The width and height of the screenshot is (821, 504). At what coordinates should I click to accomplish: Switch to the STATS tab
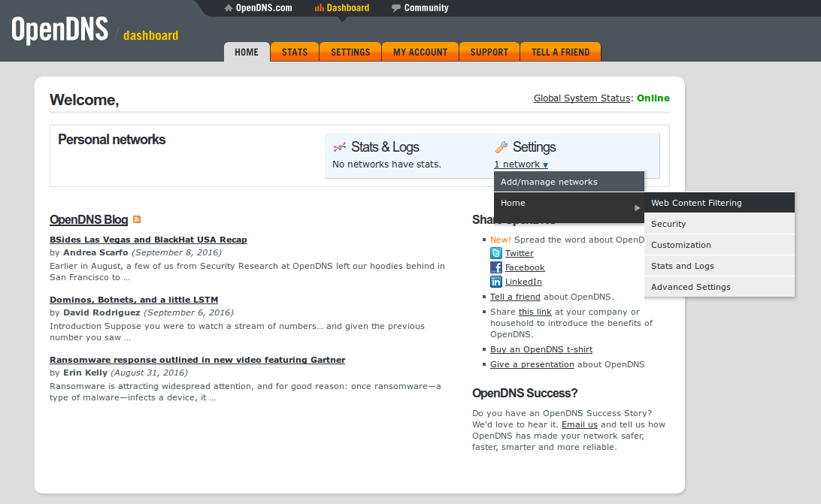295,52
